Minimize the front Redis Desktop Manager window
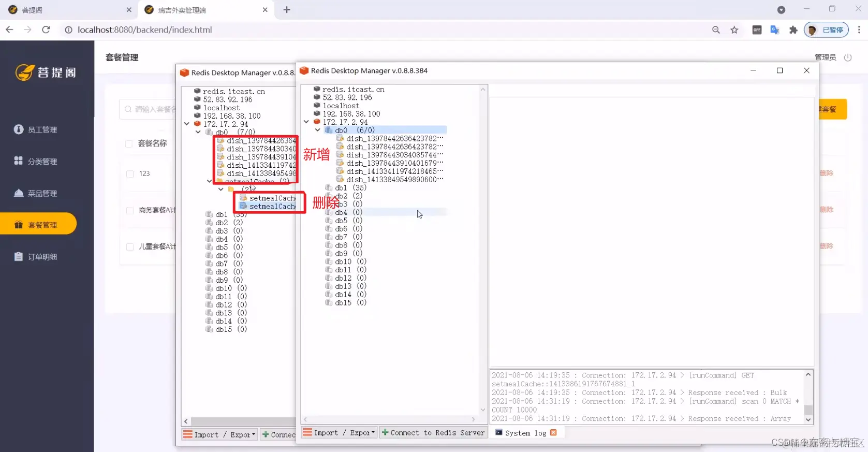Viewport: 868px width, 452px height. pos(753,70)
